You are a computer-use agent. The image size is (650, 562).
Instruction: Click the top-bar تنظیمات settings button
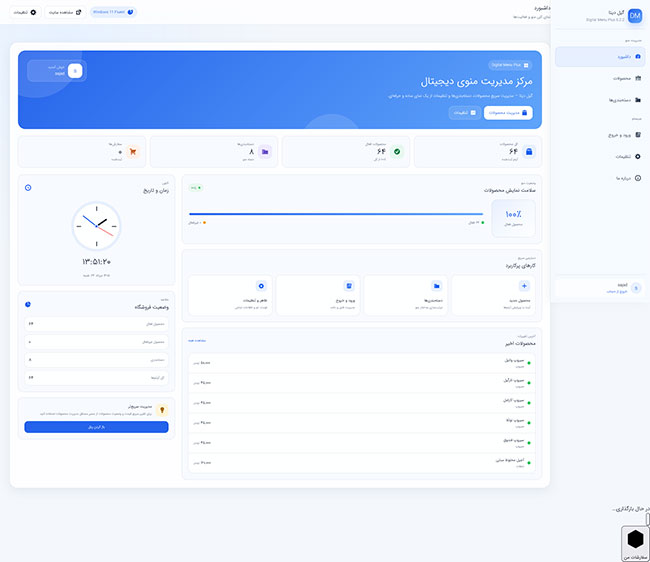point(25,12)
